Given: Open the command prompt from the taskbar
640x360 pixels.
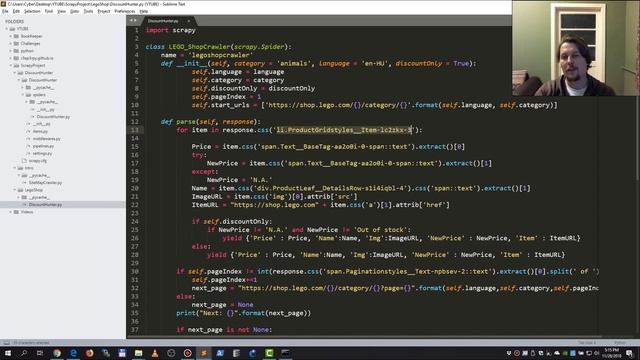Looking at the screenshot, I should 285,353.
